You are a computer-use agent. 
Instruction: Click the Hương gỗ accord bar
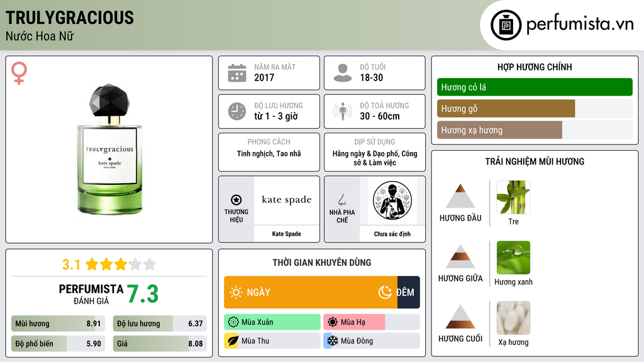pos(535,109)
